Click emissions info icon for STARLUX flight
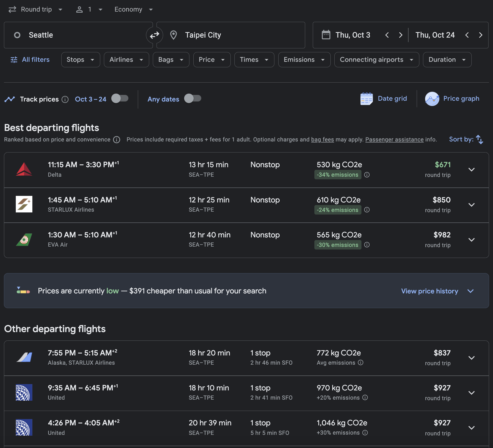This screenshot has width=493, height=448. pos(367,210)
